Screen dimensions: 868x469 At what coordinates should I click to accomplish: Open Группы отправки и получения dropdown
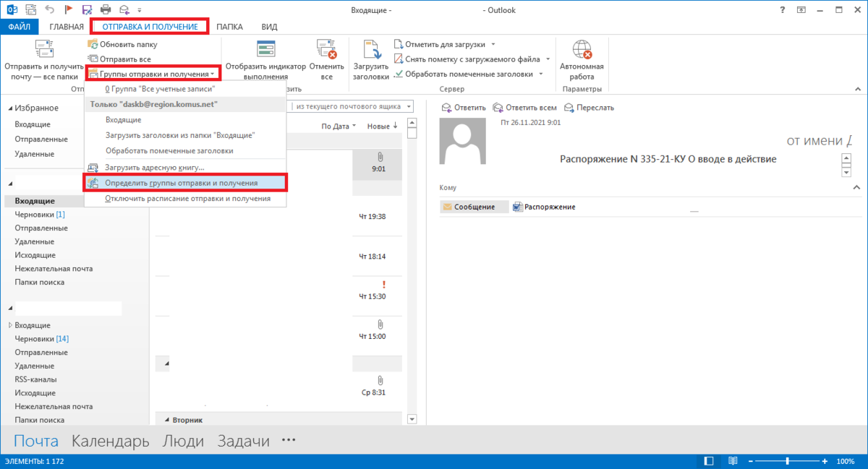click(x=153, y=74)
